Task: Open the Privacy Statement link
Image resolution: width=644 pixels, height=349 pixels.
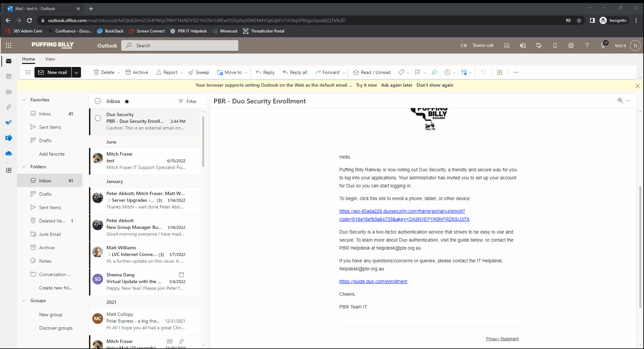Action: tap(502, 339)
